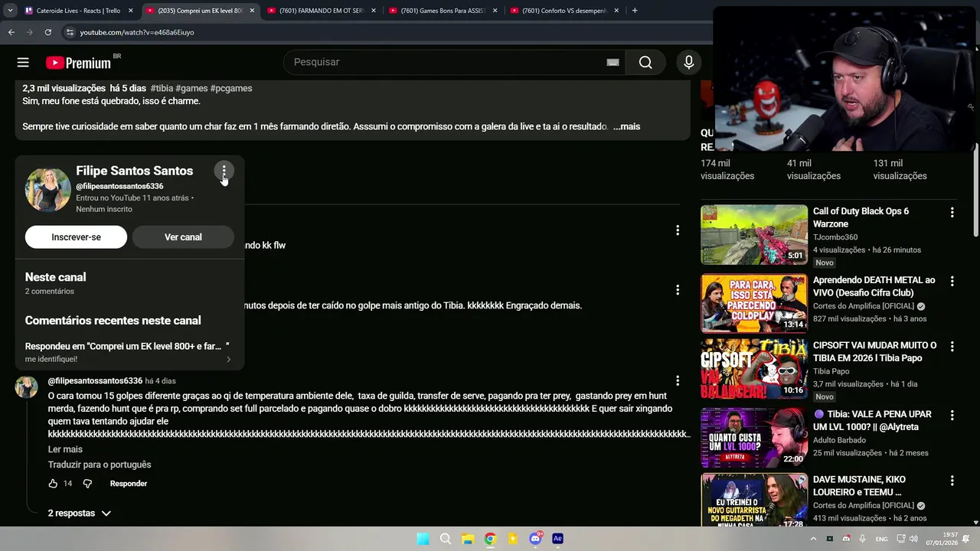This screenshot has height=551, width=980.
Task: Expand the 2 respostas replies
Action: [x=80, y=513]
